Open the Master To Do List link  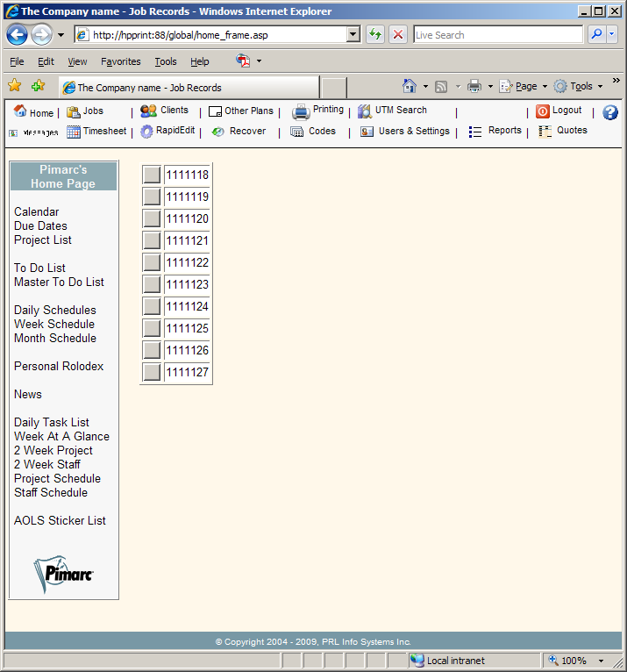(x=59, y=282)
